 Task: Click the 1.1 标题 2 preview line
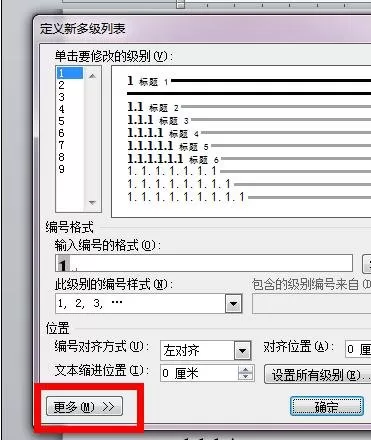coord(249,107)
